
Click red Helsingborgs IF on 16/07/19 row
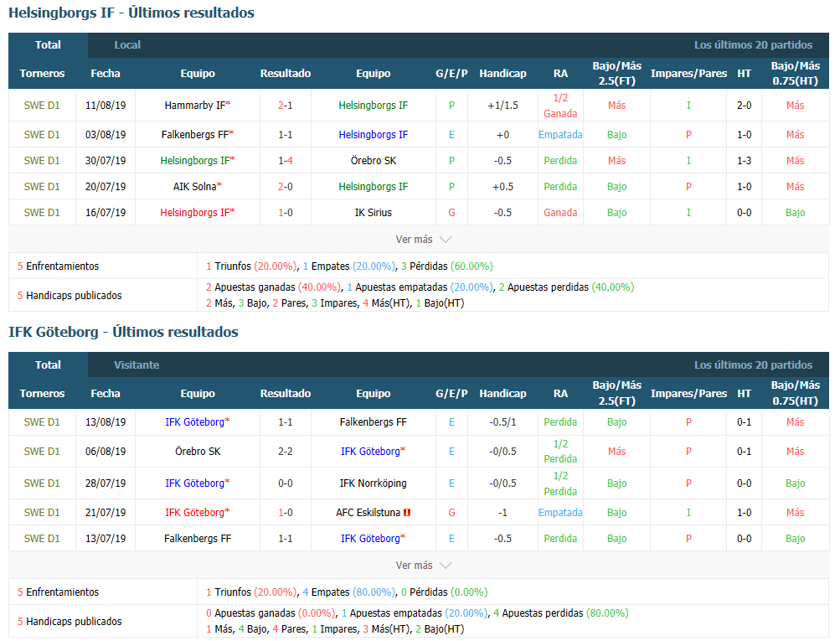coord(195,213)
